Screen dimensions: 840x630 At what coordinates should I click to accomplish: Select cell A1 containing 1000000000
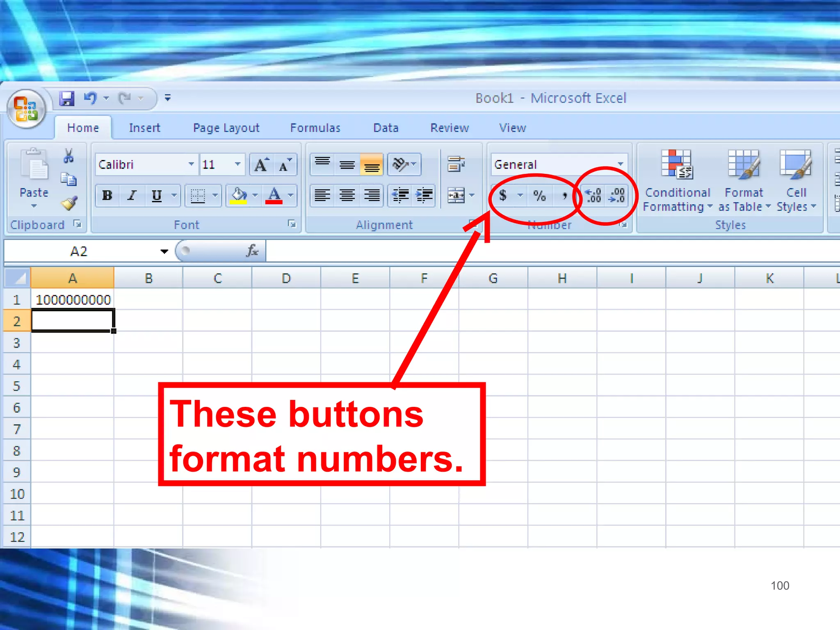(x=73, y=300)
